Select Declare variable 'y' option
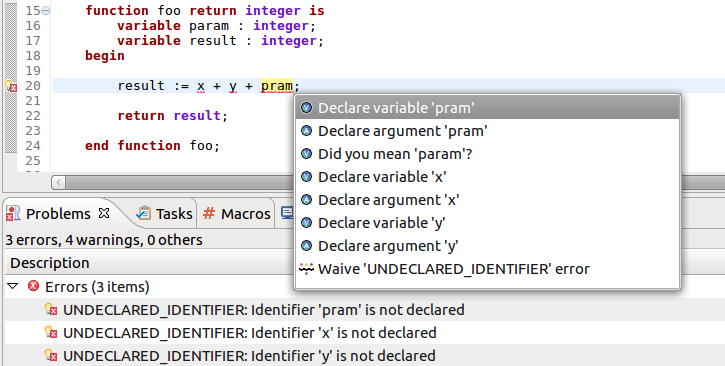Viewport: 725px width, 366px height. point(487,223)
